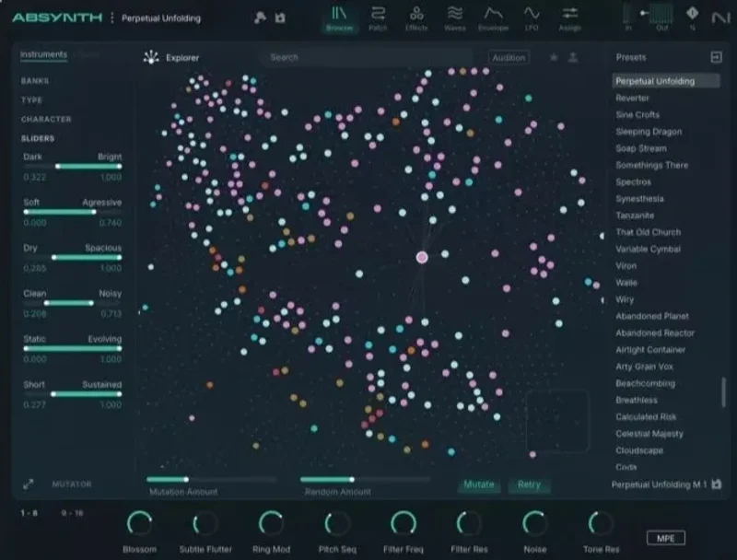Image resolution: width=737 pixels, height=560 pixels.
Task: Save the Perpetual Unfolding M 1 mutation icon
Action: pyautogui.click(x=717, y=484)
